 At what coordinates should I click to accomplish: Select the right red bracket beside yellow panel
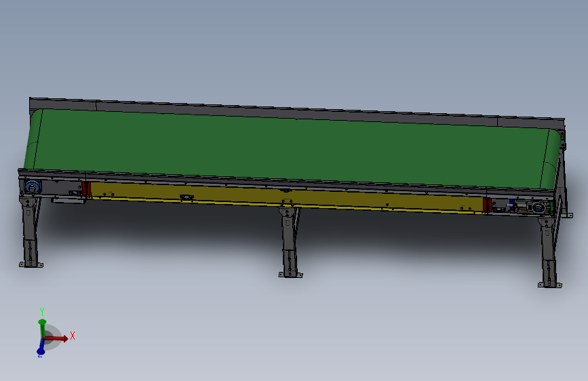[x=488, y=205]
